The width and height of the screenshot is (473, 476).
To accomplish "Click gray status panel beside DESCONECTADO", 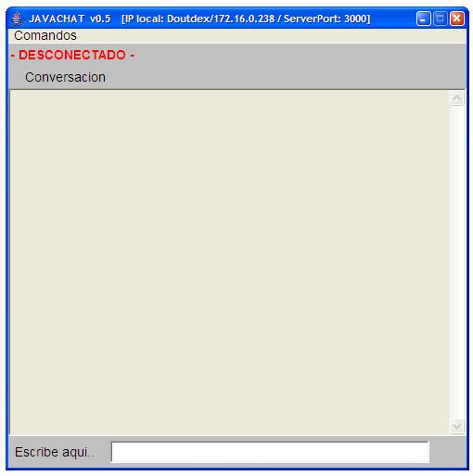I will (300, 55).
